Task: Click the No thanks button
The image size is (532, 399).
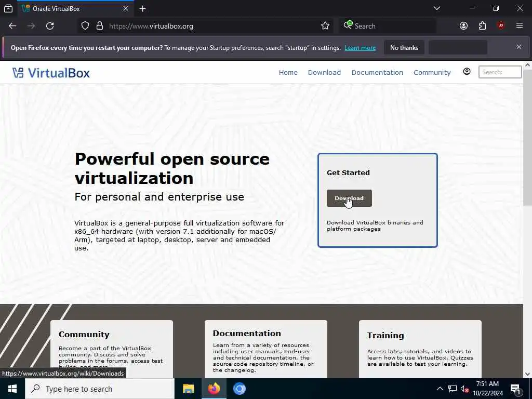Action: point(404,47)
